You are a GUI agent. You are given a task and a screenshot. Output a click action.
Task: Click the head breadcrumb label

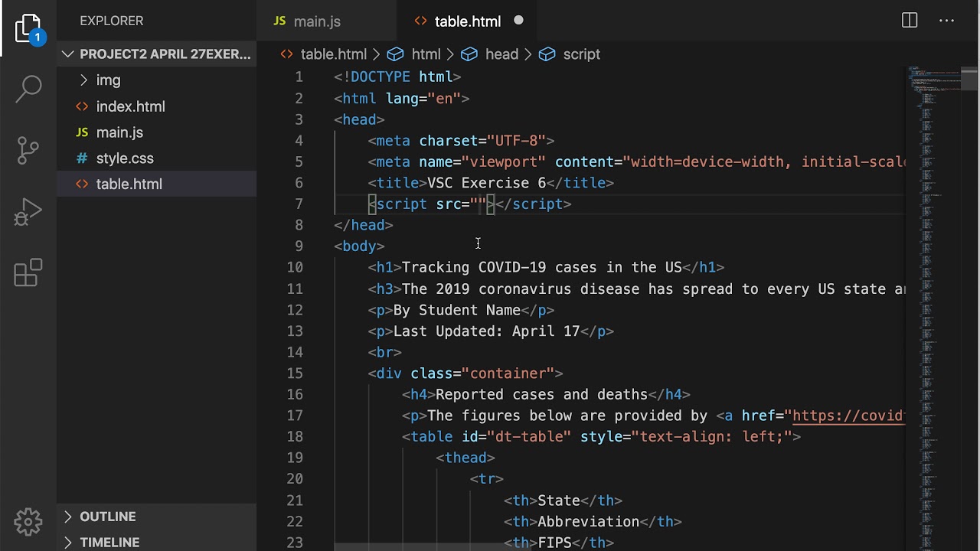[502, 54]
